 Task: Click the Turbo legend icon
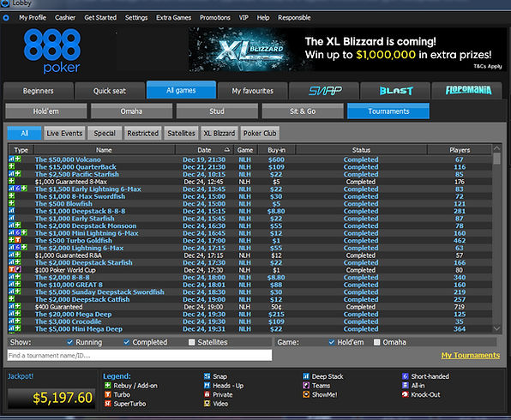(107, 394)
